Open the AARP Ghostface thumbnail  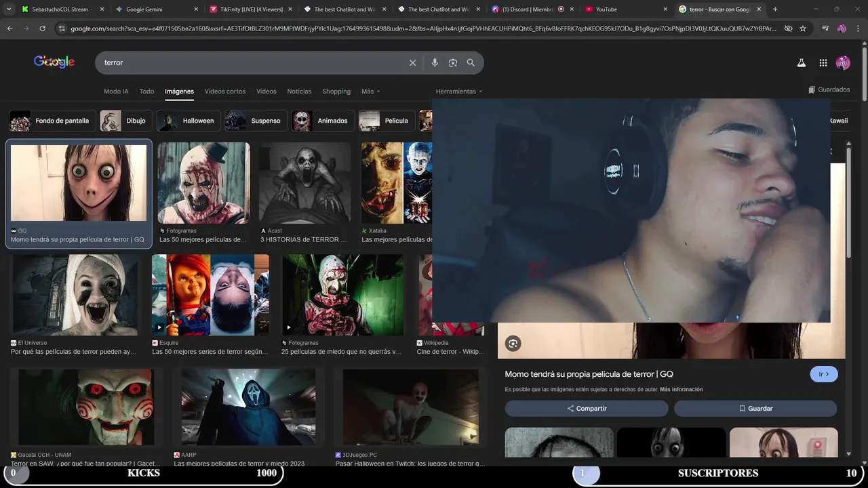coord(248,407)
